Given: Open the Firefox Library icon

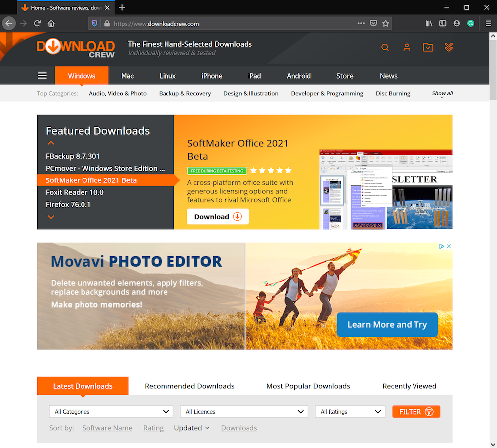Looking at the screenshot, I should (429, 23).
